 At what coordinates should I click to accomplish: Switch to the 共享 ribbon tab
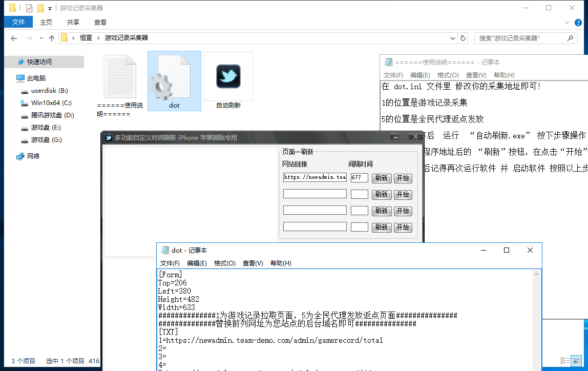click(73, 22)
